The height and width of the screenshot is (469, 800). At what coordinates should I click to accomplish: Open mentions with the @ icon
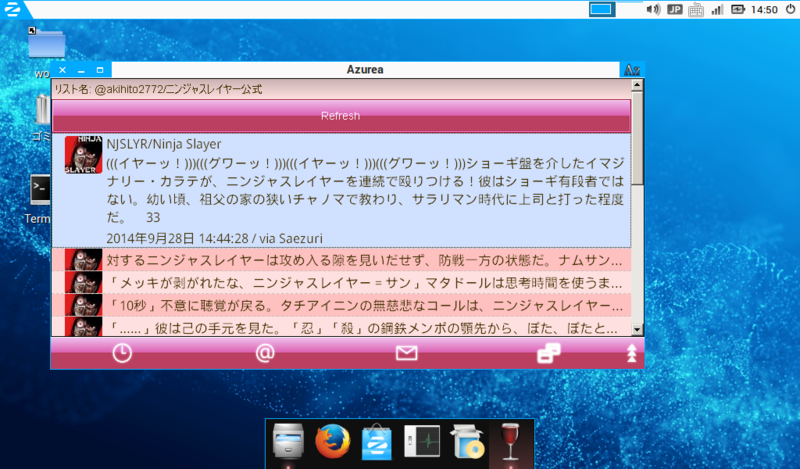tap(265, 353)
